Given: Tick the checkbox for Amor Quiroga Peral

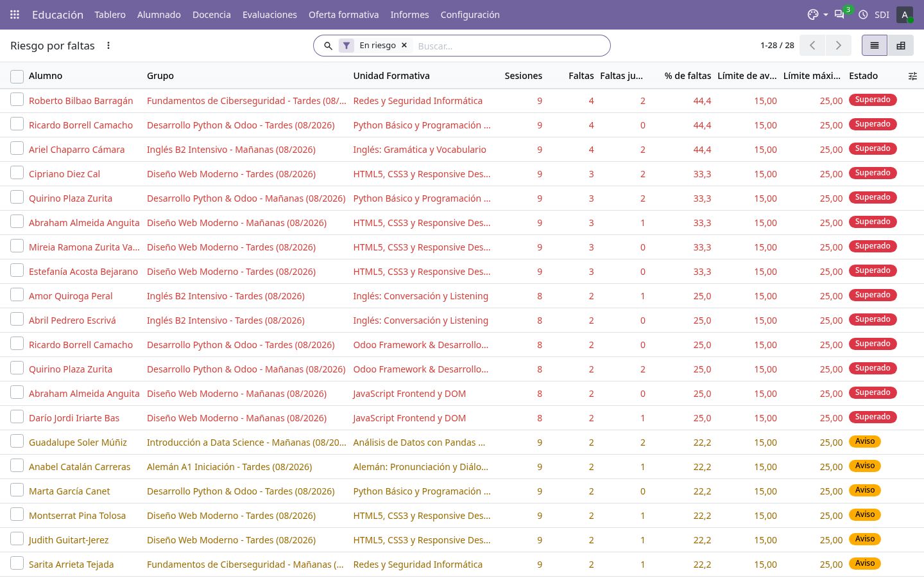Looking at the screenshot, I should [x=17, y=295].
